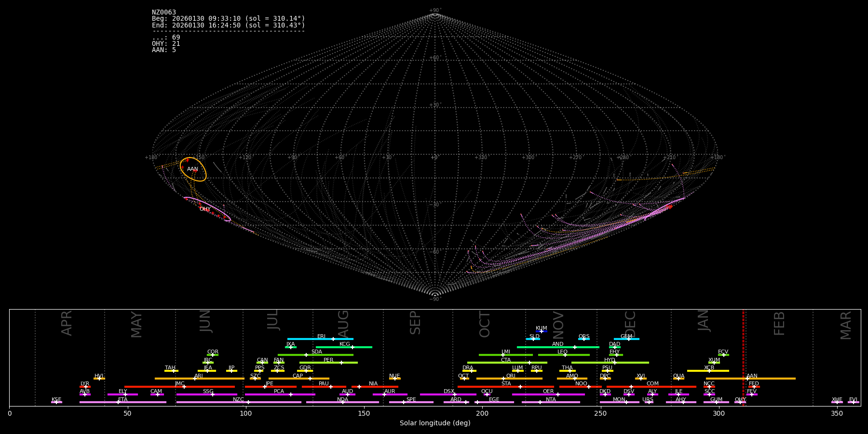Click the HYD shower bar
The height and width of the screenshot is (434, 868).
(x=610, y=362)
